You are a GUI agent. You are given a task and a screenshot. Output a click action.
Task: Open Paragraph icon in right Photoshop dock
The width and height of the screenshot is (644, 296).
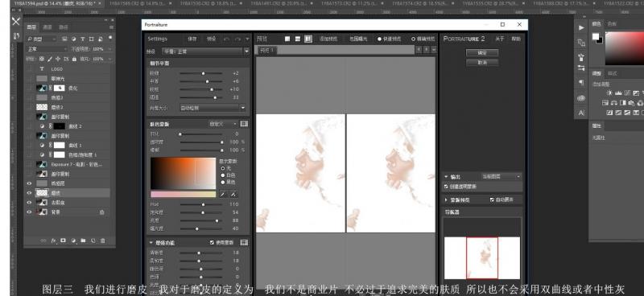click(x=580, y=83)
